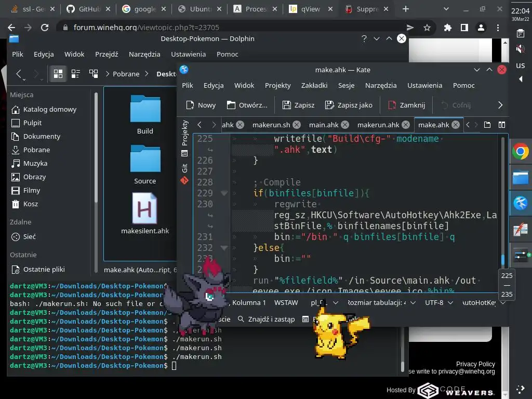Open Muzyka in Dolphin places
This screenshot has height=399, width=532.
pos(30,164)
